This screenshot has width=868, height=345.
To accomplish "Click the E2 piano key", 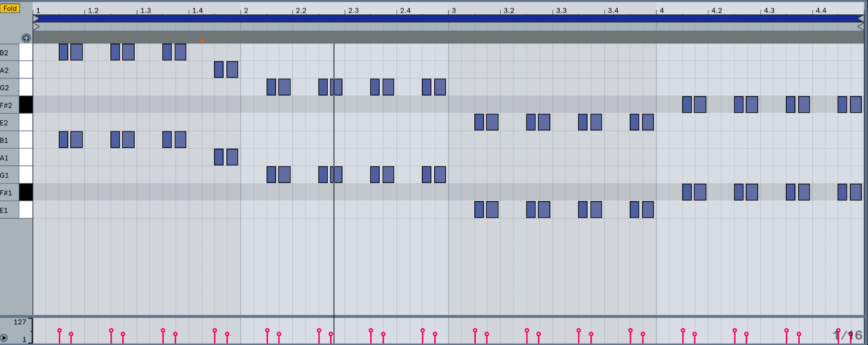I will pyautogui.click(x=26, y=122).
